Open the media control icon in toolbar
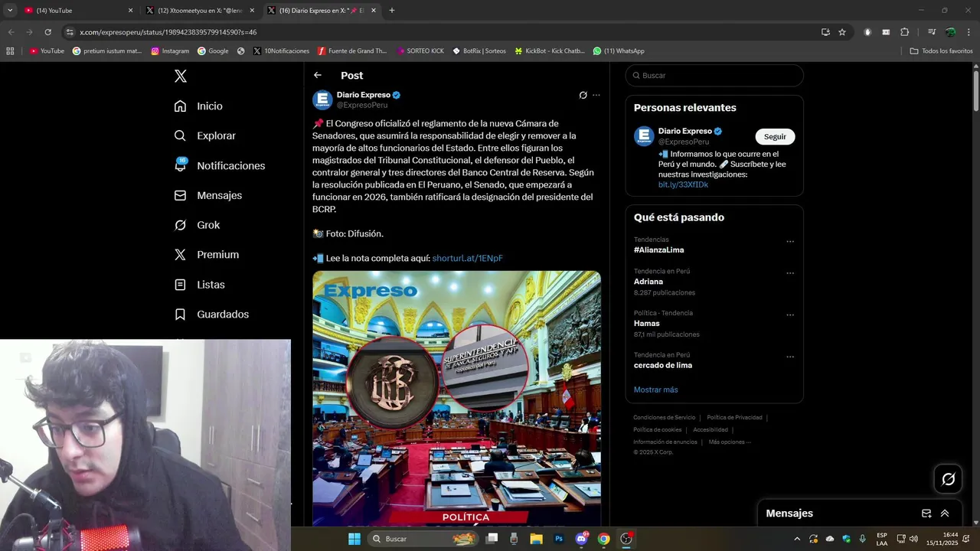Image resolution: width=980 pixels, height=551 pixels. point(932,32)
